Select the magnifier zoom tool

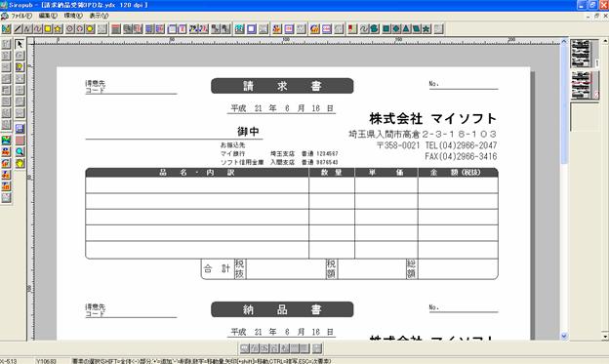tap(20, 152)
